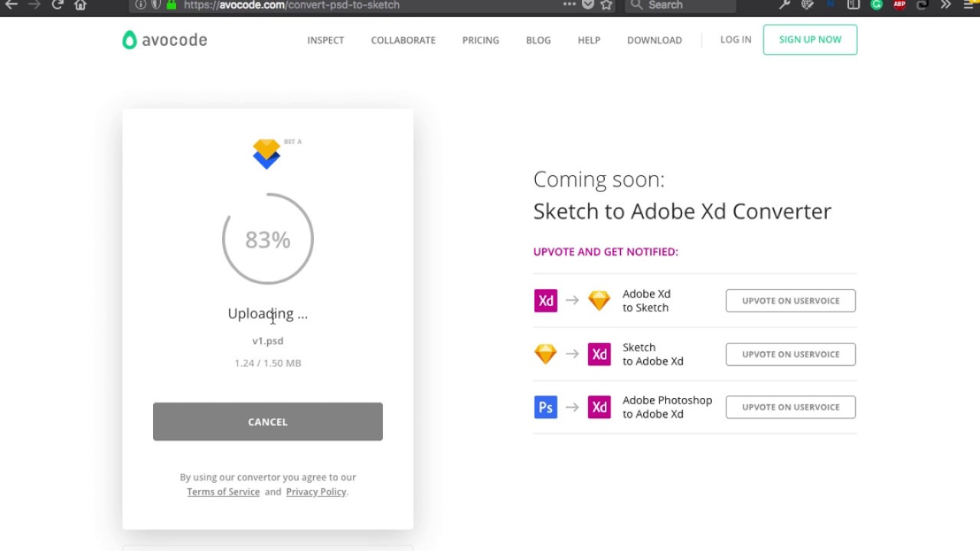Open site information via the info icon
980x551 pixels.
coord(141,5)
